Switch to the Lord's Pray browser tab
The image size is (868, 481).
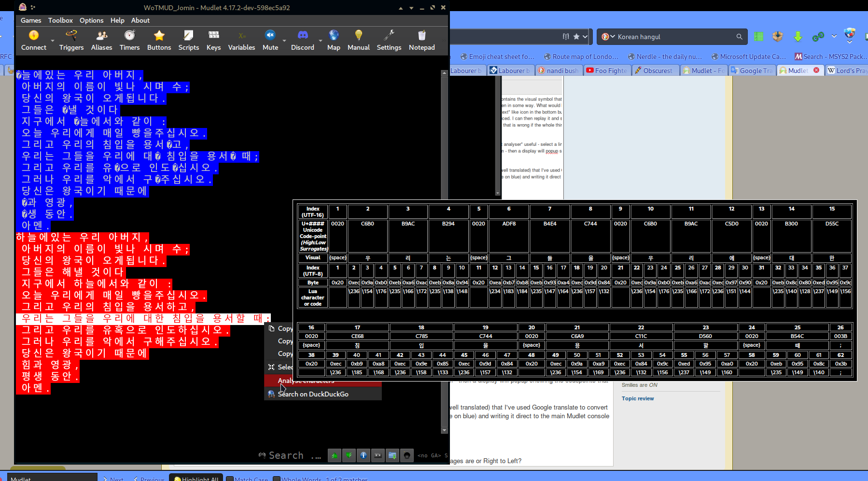tap(847, 71)
